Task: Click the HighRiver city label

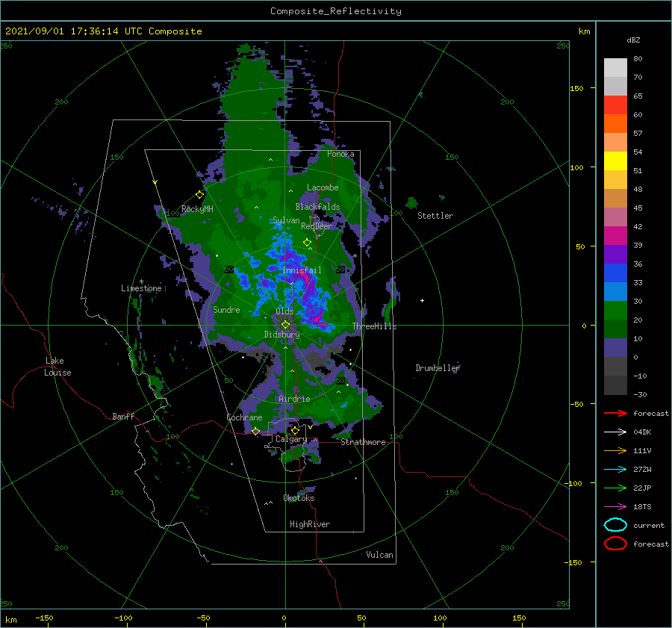Action: (x=310, y=524)
